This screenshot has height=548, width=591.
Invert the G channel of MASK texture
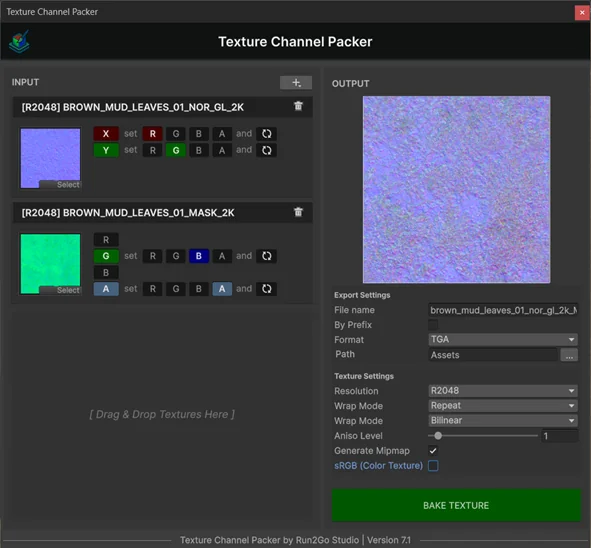click(x=266, y=256)
